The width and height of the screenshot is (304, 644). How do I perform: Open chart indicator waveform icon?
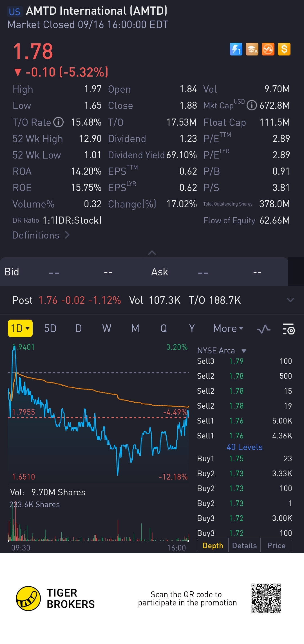coord(264,329)
